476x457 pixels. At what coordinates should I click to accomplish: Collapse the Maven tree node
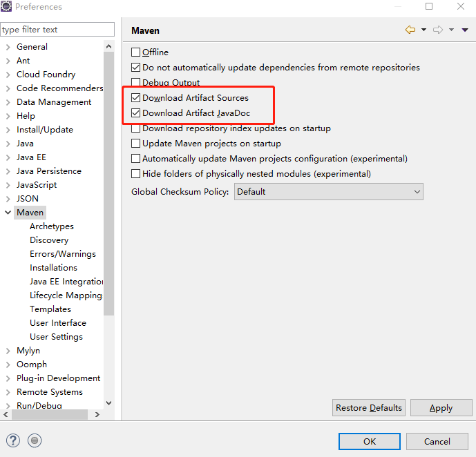click(x=8, y=213)
